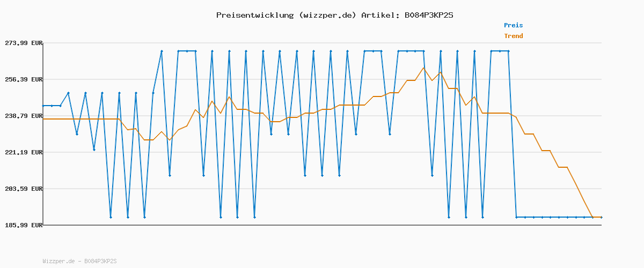Click the blue "Preis" legend label
This screenshot has height=268, width=644.
tap(513, 25)
